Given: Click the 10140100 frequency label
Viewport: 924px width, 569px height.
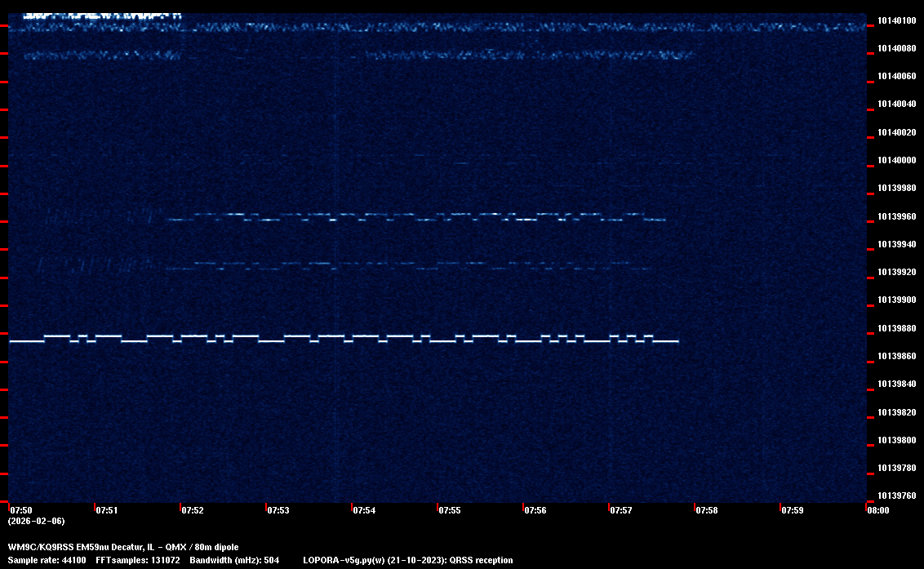Looking at the screenshot, I should (896, 20).
